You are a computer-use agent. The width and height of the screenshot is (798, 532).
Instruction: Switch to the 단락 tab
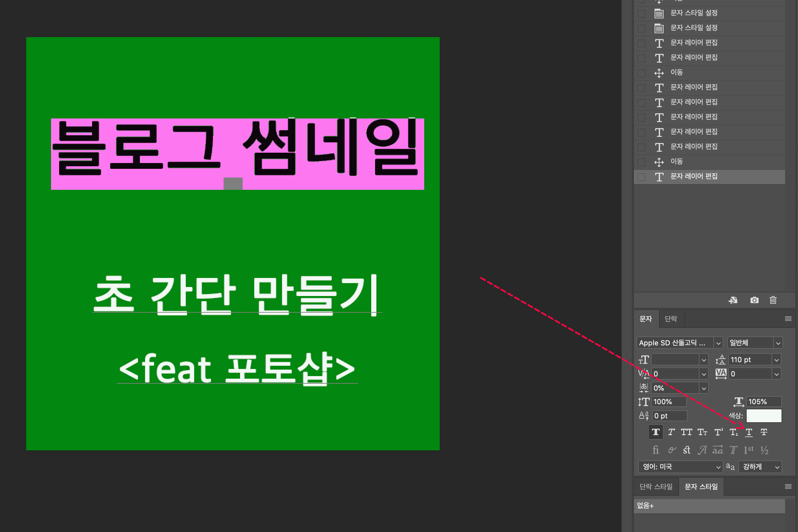pyautogui.click(x=671, y=319)
